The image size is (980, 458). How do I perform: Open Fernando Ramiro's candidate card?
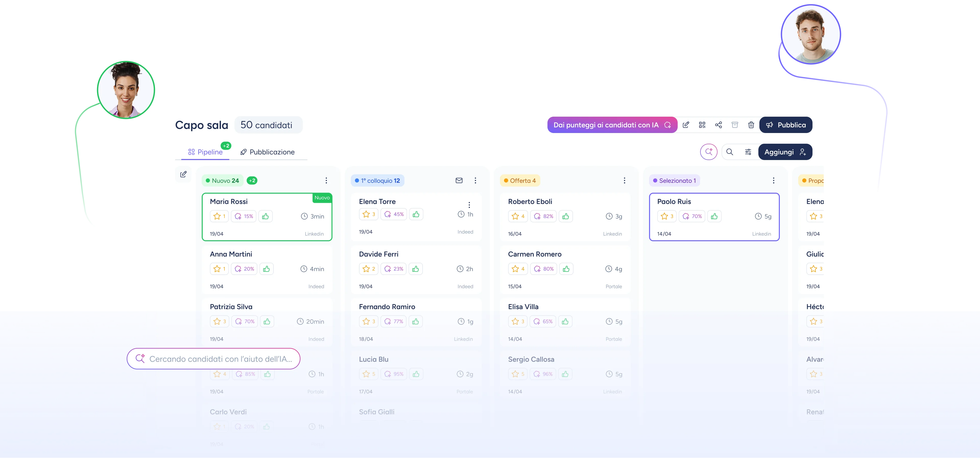[x=416, y=322]
